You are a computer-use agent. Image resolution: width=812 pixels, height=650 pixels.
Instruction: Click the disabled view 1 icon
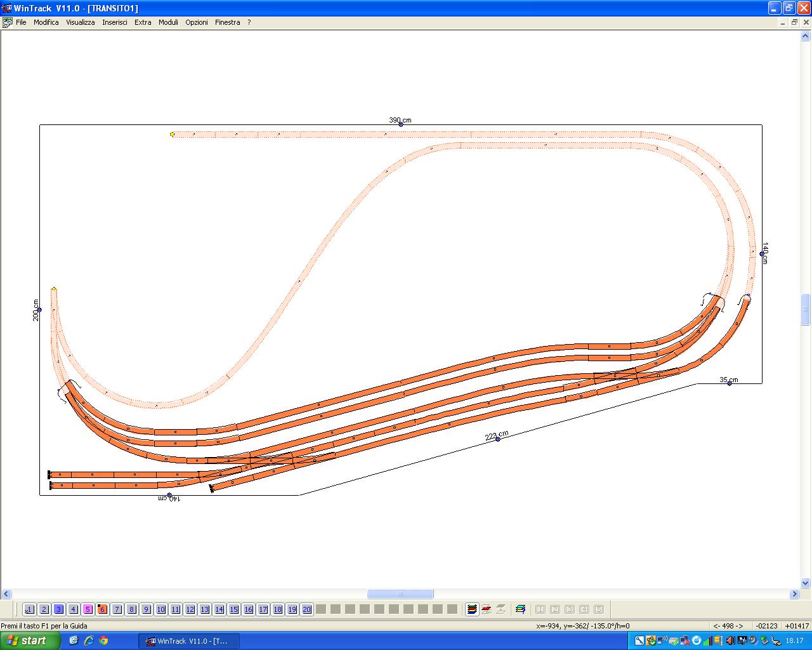click(540, 609)
